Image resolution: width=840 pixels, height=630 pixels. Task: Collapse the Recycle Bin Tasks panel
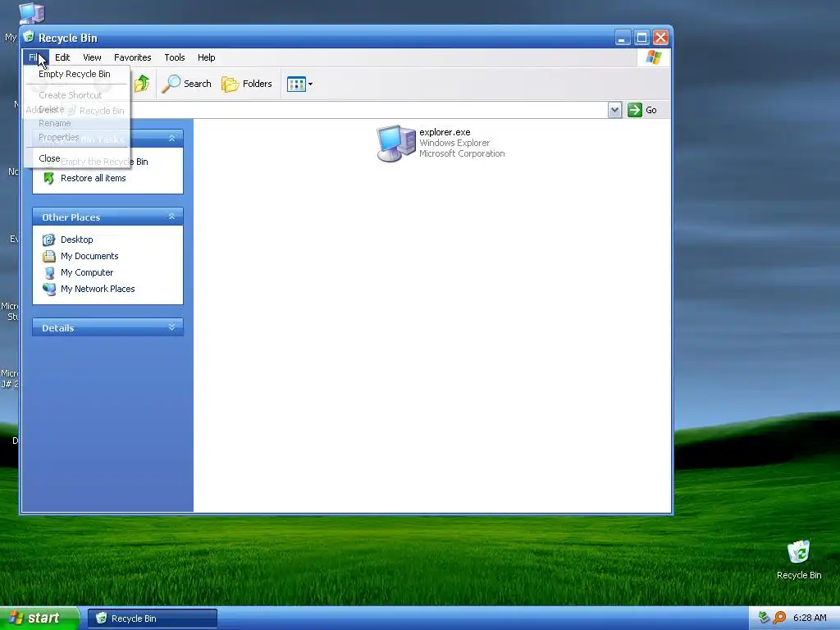click(x=172, y=138)
